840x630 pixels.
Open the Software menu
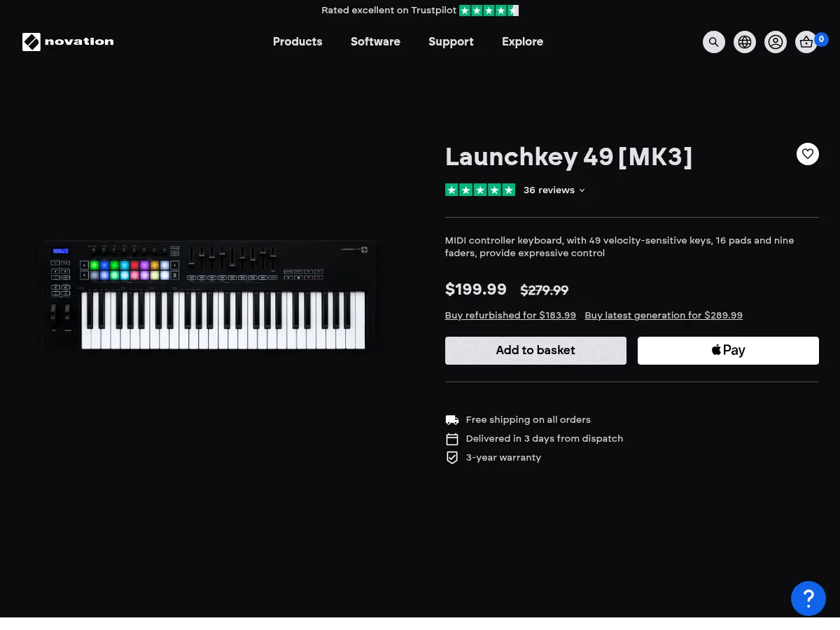point(375,42)
